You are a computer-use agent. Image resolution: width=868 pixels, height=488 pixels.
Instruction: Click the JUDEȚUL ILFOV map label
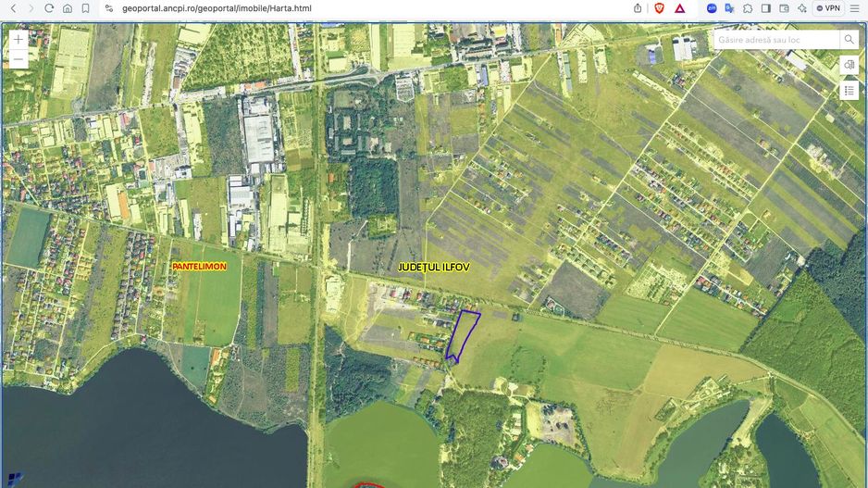pyautogui.click(x=434, y=267)
